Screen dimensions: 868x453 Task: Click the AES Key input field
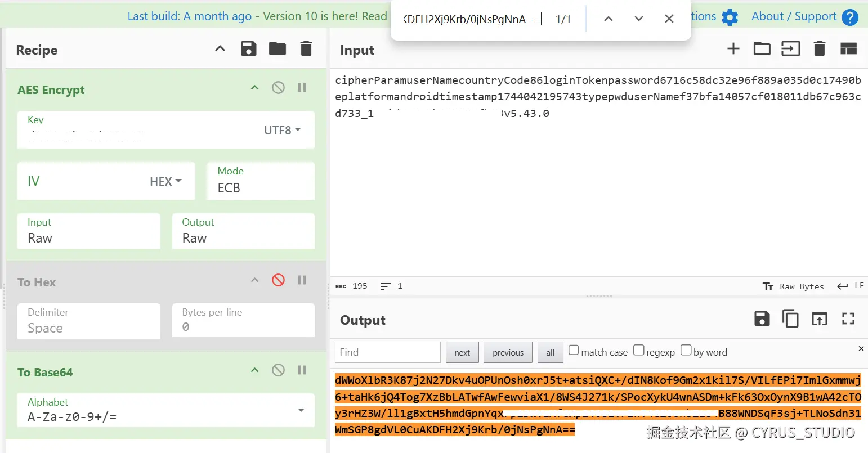click(138, 130)
